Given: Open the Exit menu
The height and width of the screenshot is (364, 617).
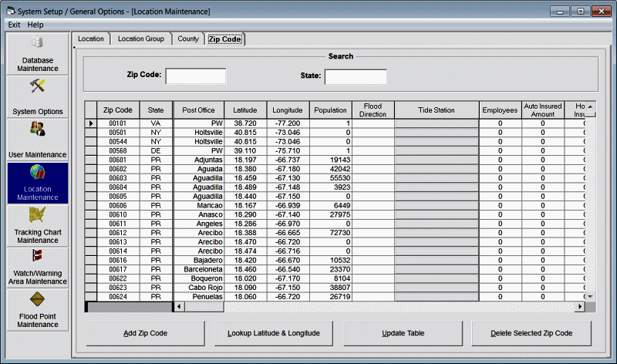Looking at the screenshot, I should [14, 25].
